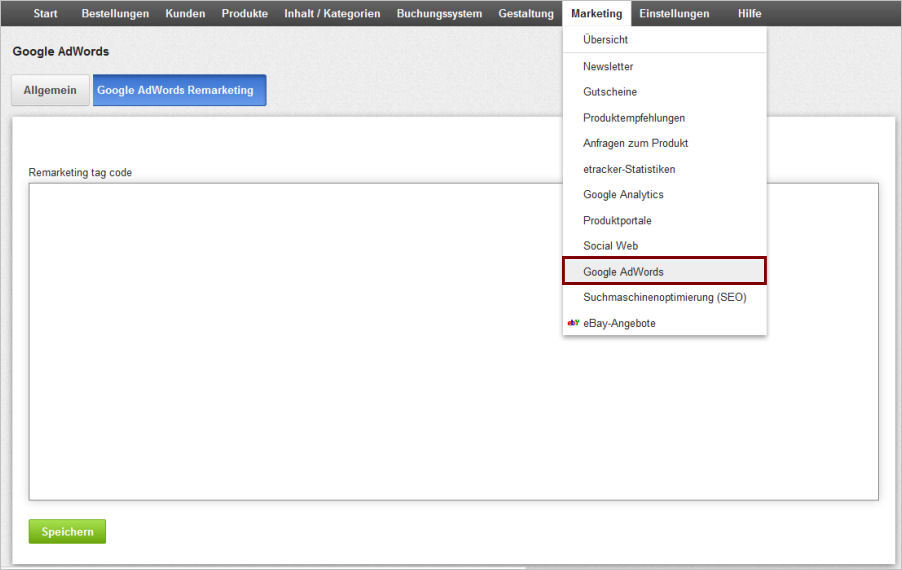The image size is (902, 570).
Task: Select Übersicht in the Marketing dropdown
Action: click(x=664, y=40)
